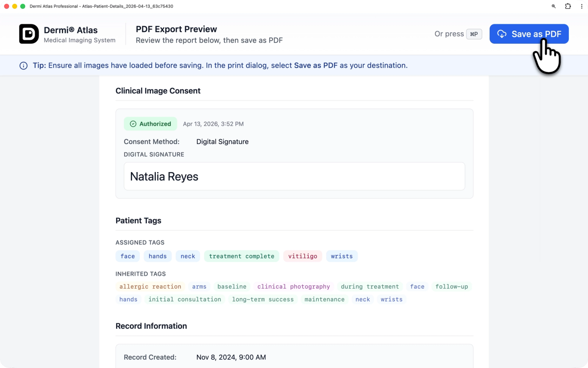Open the three-dot overflow menu

pyautogui.click(x=581, y=6)
